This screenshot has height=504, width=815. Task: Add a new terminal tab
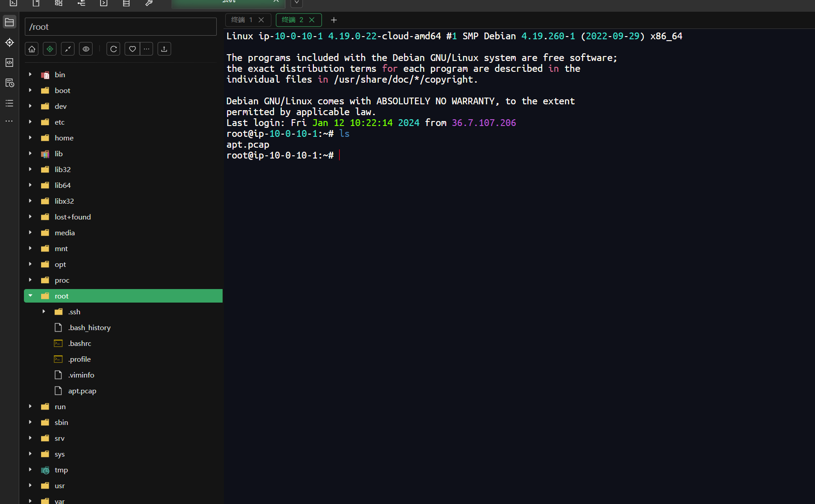pyautogui.click(x=334, y=20)
